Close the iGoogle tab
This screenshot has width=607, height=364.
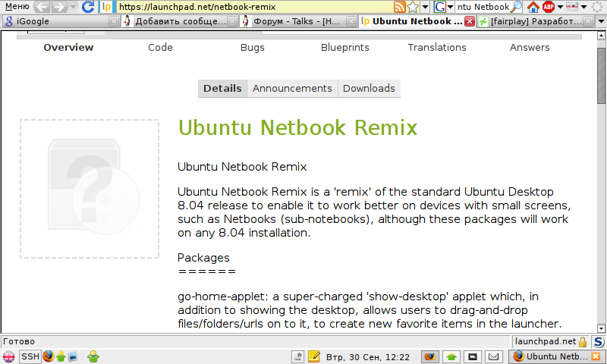(113, 21)
